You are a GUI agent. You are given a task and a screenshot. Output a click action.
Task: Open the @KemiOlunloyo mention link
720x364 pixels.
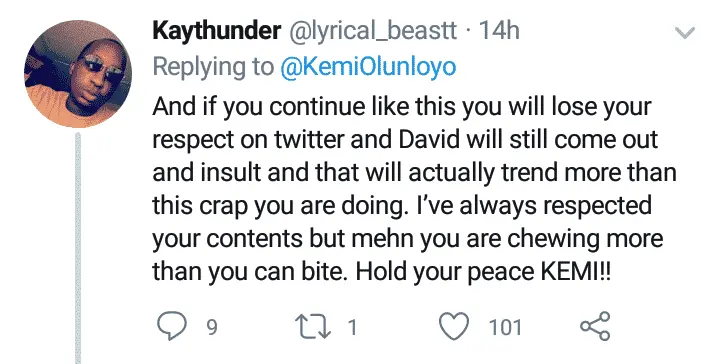pos(368,67)
